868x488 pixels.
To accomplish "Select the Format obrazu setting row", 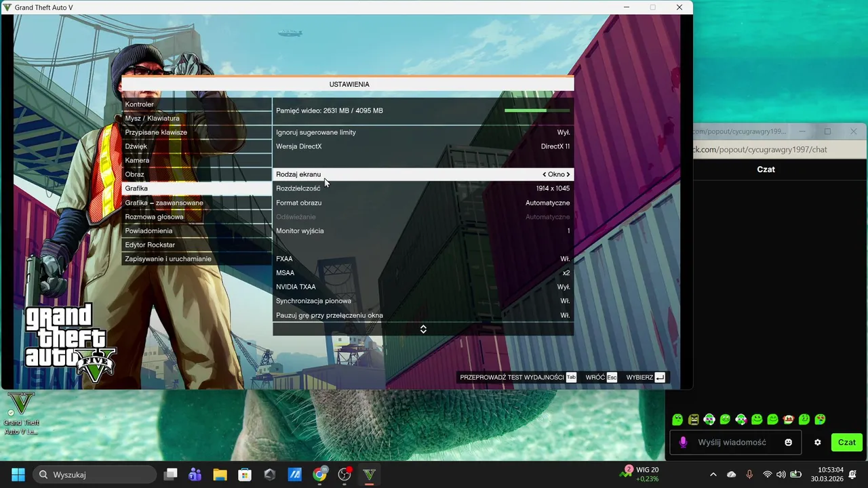I will tap(423, 203).
